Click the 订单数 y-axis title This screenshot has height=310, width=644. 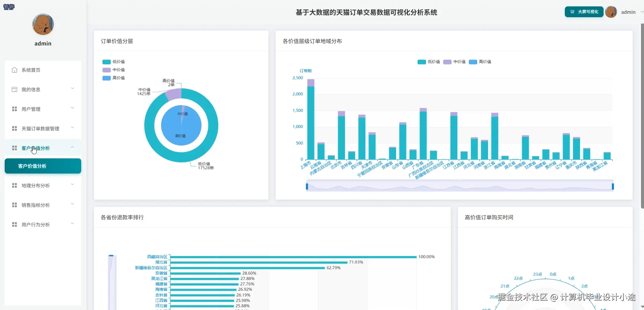point(306,71)
